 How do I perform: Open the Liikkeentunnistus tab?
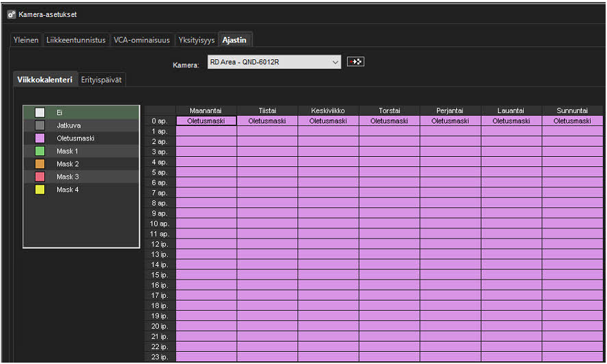point(76,40)
